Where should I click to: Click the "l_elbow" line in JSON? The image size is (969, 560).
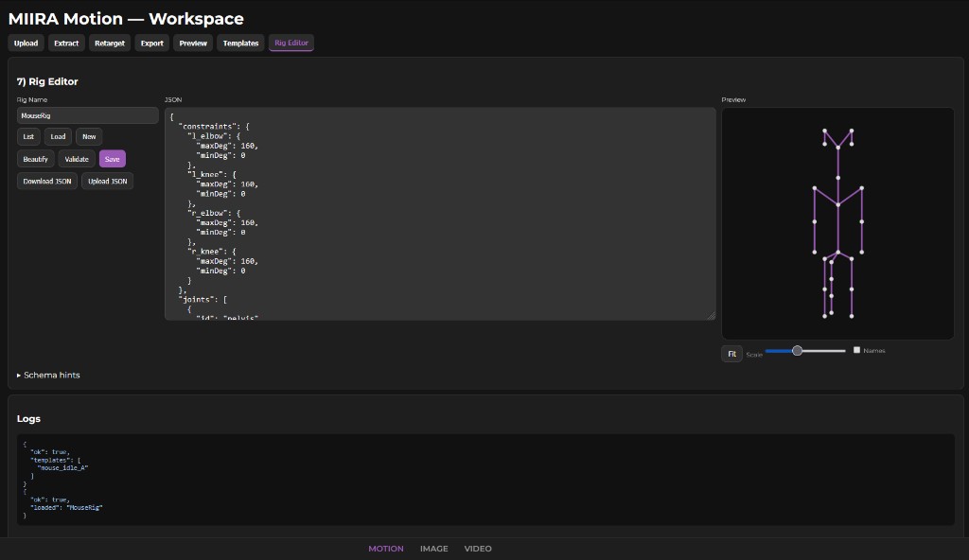tap(214, 136)
